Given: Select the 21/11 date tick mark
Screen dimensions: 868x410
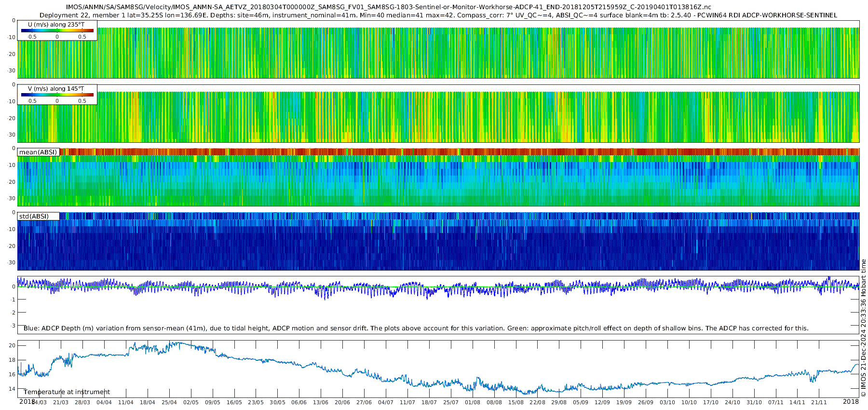Looking at the screenshot, I should (x=819, y=402).
